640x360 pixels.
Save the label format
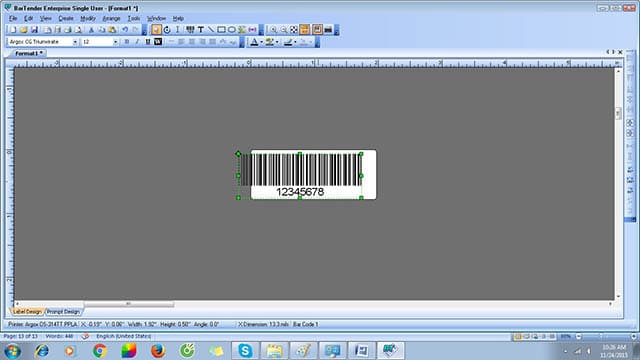34,30
